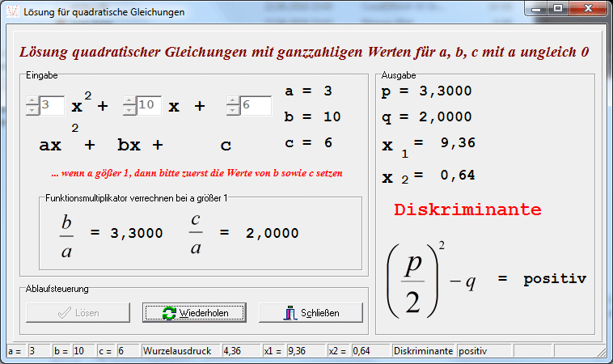Click the output p = 3,3000
Screen dimensions: 613x364
click(x=426, y=91)
